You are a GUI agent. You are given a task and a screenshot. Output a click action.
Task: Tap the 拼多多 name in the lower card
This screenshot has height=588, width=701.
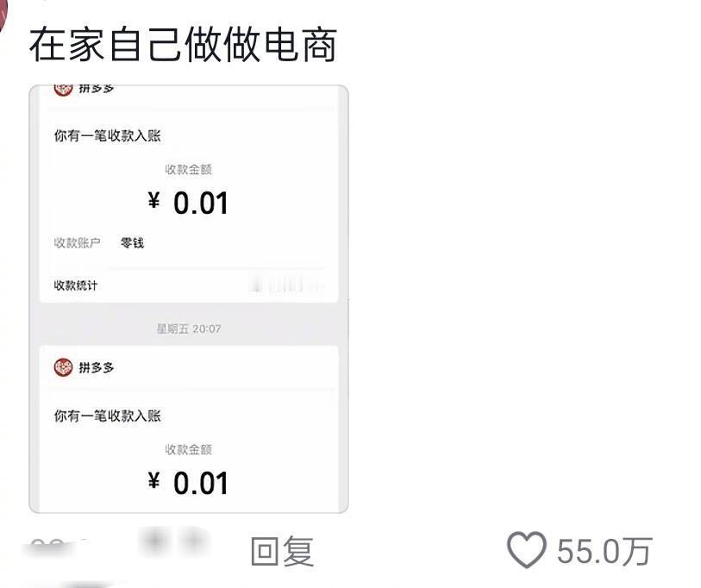click(x=96, y=367)
